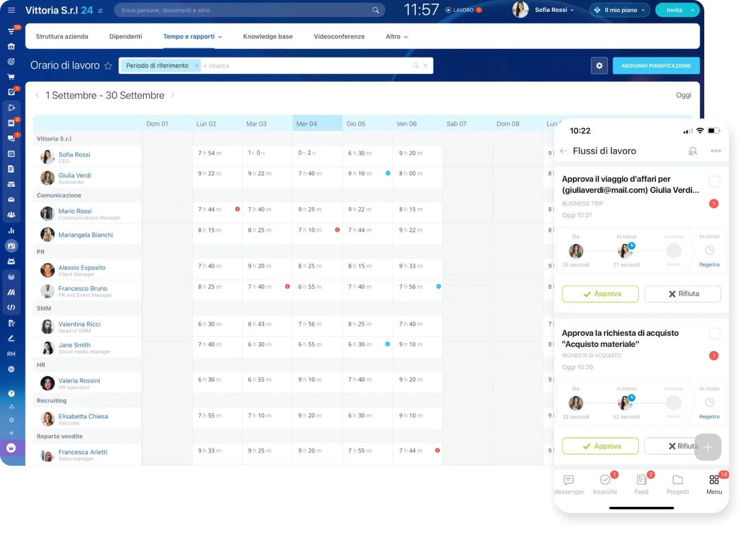Star Orario di lavoro as favorite
The image size is (756, 540).
pyautogui.click(x=108, y=66)
